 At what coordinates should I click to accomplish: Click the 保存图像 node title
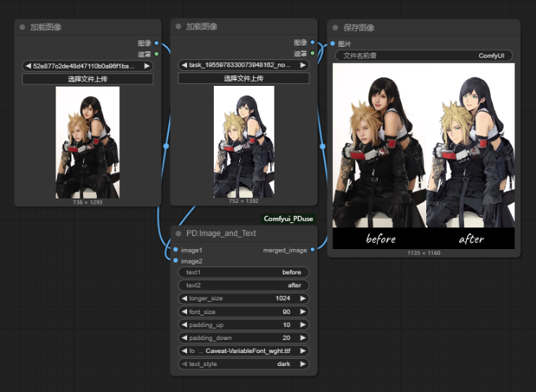[358, 27]
